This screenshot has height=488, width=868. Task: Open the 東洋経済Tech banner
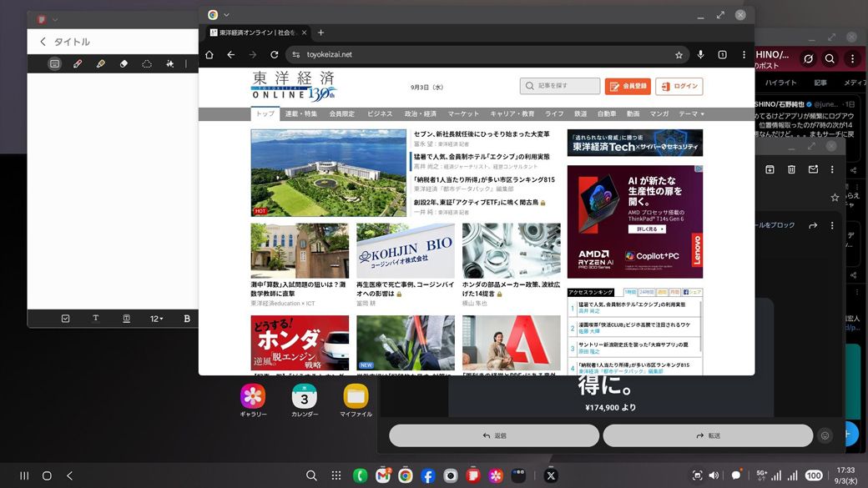(635, 143)
